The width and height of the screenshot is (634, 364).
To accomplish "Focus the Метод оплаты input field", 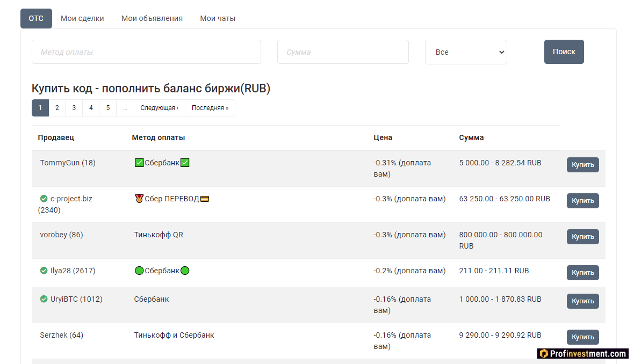I will 146,52.
